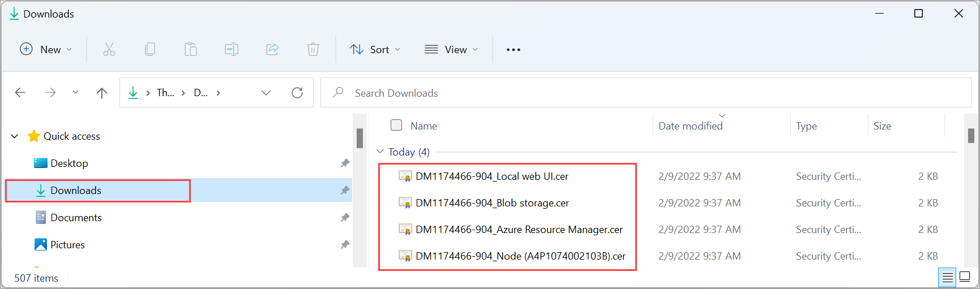Viewport: 980px width, 289px height.
Task: Switch to large thumbnails view in status bar
Action: point(965,277)
